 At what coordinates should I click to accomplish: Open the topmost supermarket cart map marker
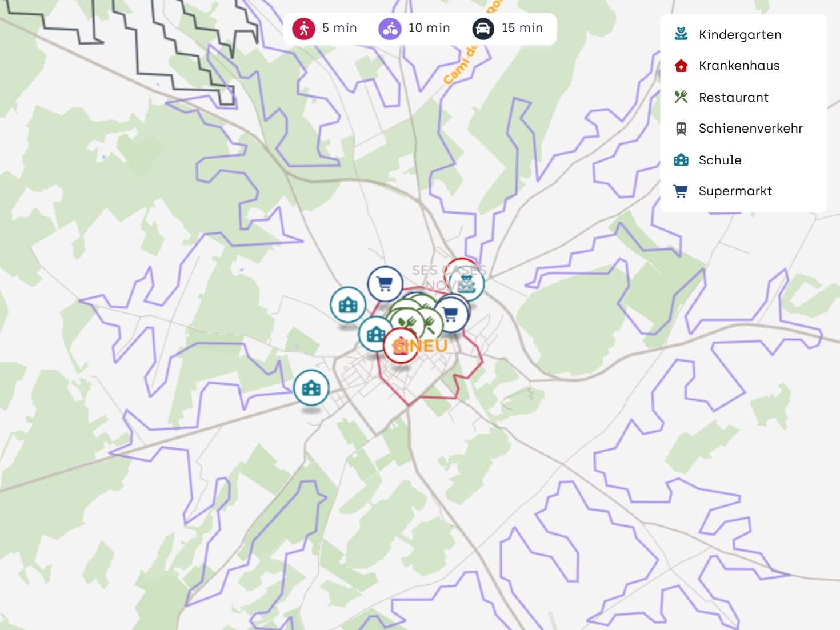385,283
